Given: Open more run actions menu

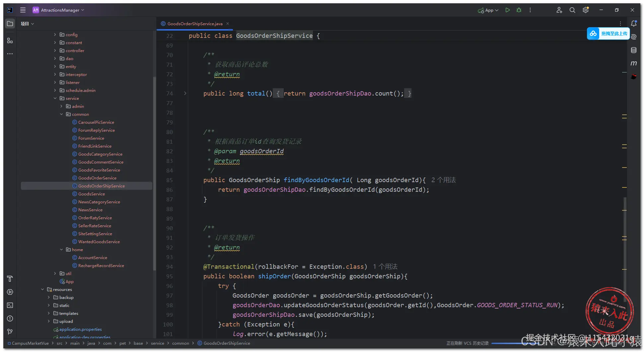Looking at the screenshot, I should coord(530,10).
